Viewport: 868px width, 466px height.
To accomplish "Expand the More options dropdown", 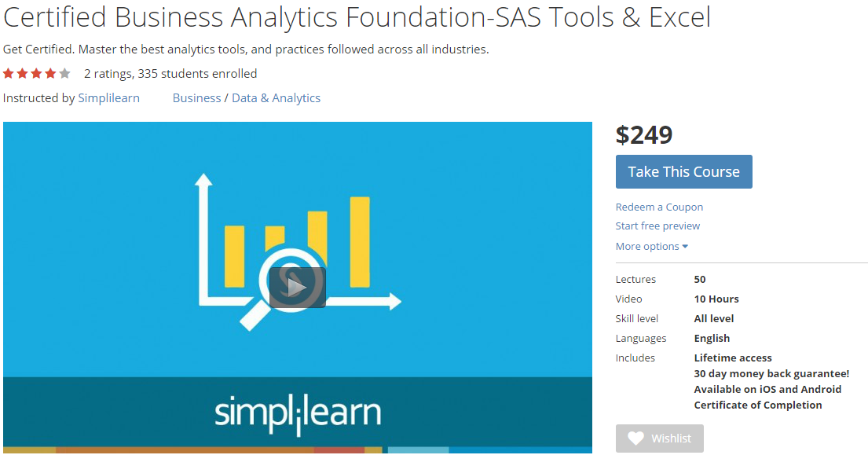I will click(x=652, y=247).
